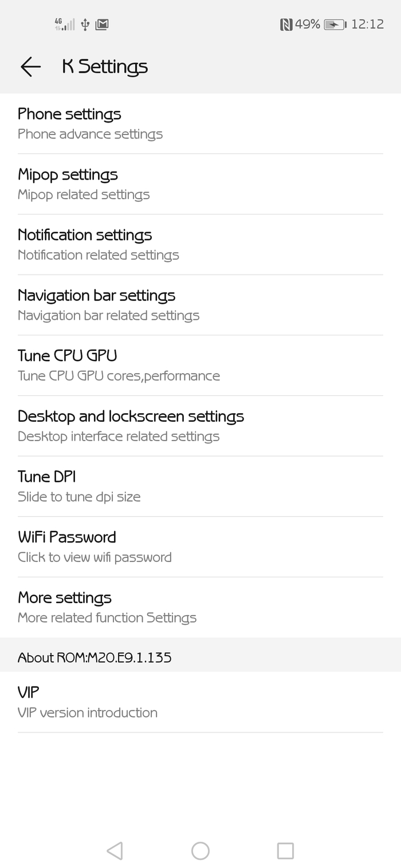Tap the Gmail notification icon

pos(102,25)
